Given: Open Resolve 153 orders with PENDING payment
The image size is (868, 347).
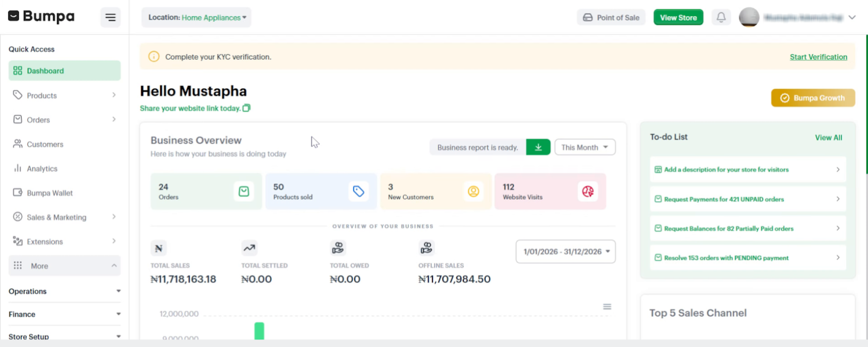Looking at the screenshot, I should click(x=748, y=258).
